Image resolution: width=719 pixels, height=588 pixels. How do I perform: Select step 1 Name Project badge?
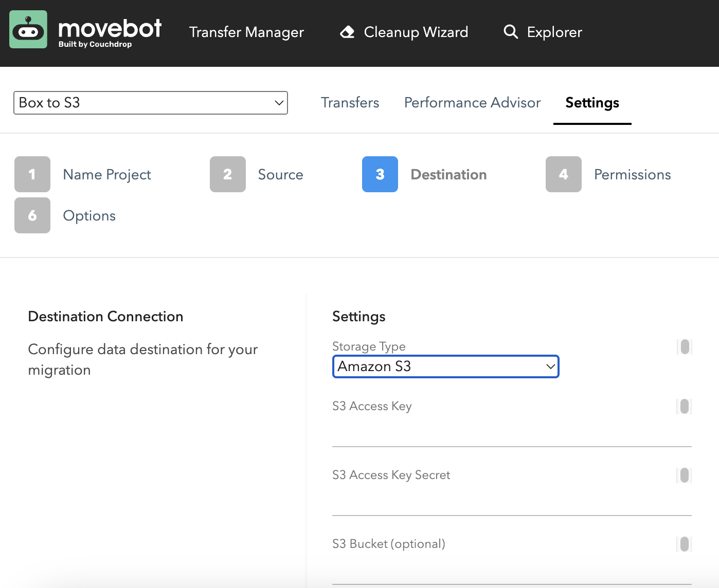point(32,174)
